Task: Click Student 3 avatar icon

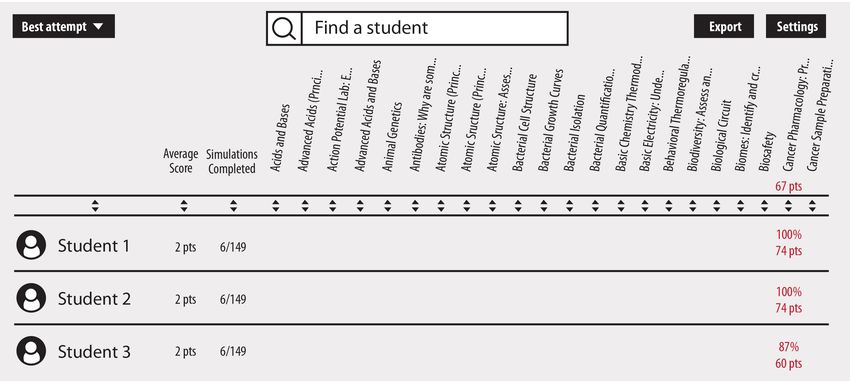Action: (31, 351)
